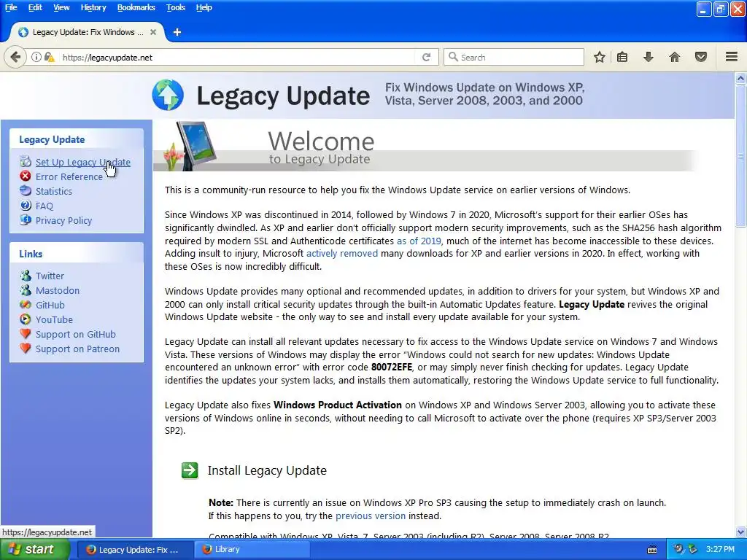Open the Pocket icon in toolbar
The image size is (747, 560).
pos(701,57)
